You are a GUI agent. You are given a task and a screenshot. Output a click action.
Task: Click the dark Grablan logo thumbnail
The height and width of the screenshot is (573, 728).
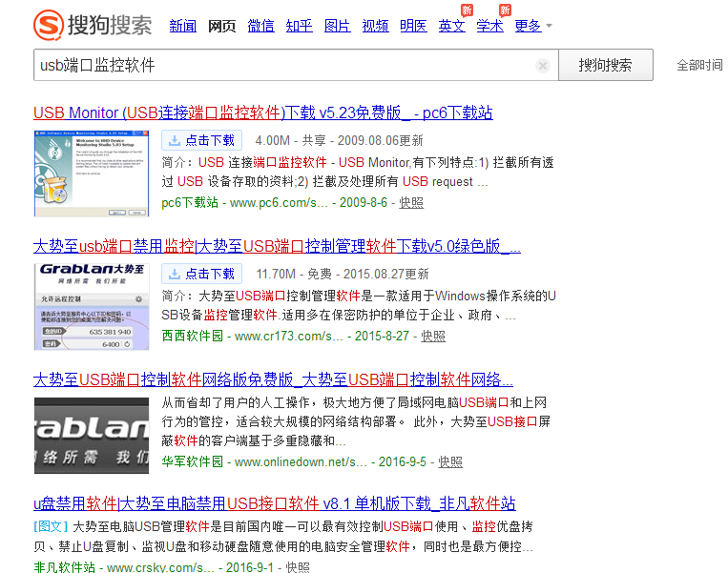point(92,436)
